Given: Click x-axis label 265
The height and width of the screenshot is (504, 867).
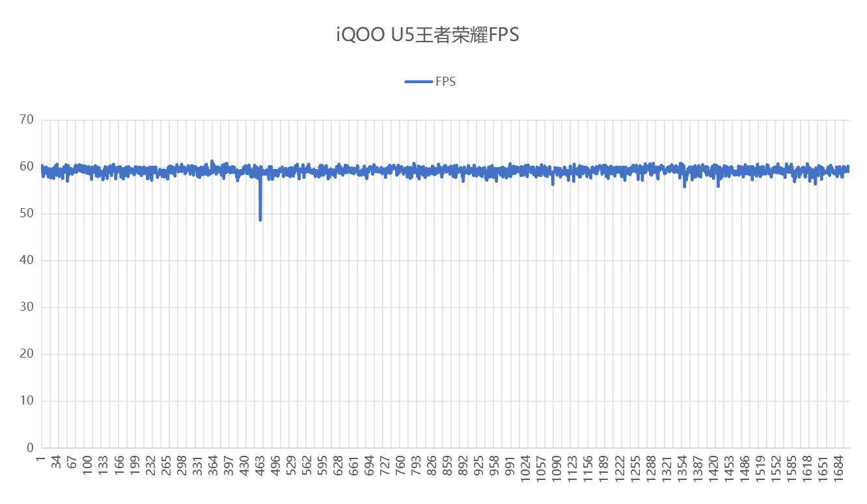Looking at the screenshot, I should click(x=167, y=466).
